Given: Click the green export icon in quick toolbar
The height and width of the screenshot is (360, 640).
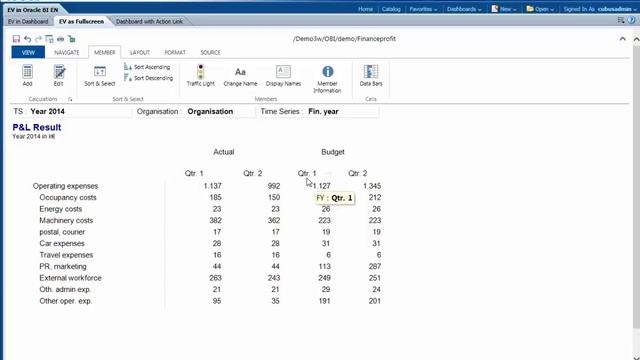Looking at the screenshot, I should (x=72, y=39).
